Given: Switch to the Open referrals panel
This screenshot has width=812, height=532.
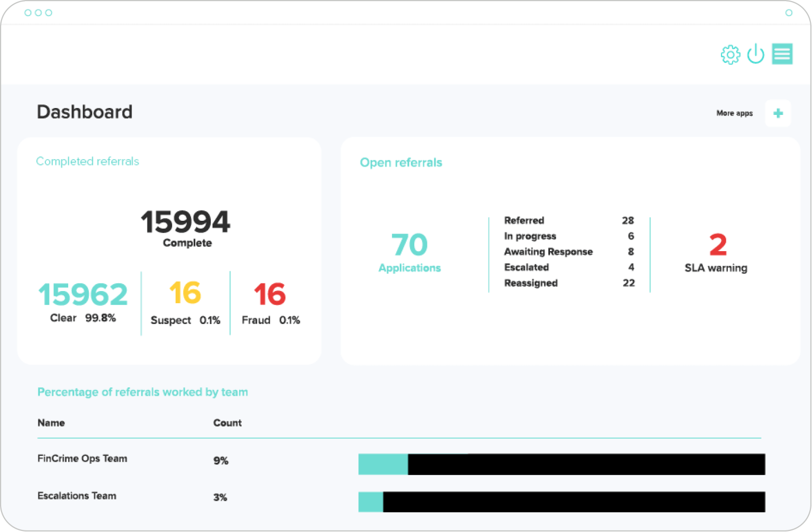Looking at the screenshot, I should [x=401, y=162].
